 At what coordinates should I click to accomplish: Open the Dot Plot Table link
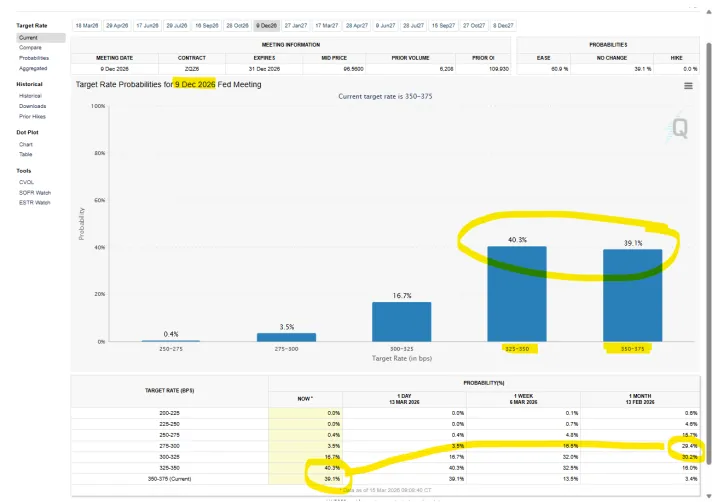click(x=26, y=154)
